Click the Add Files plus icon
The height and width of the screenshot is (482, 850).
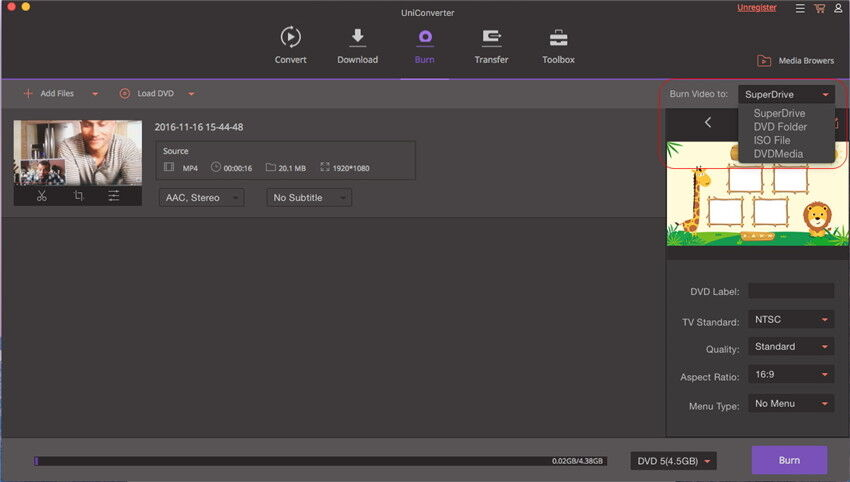pyautogui.click(x=28, y=94)
